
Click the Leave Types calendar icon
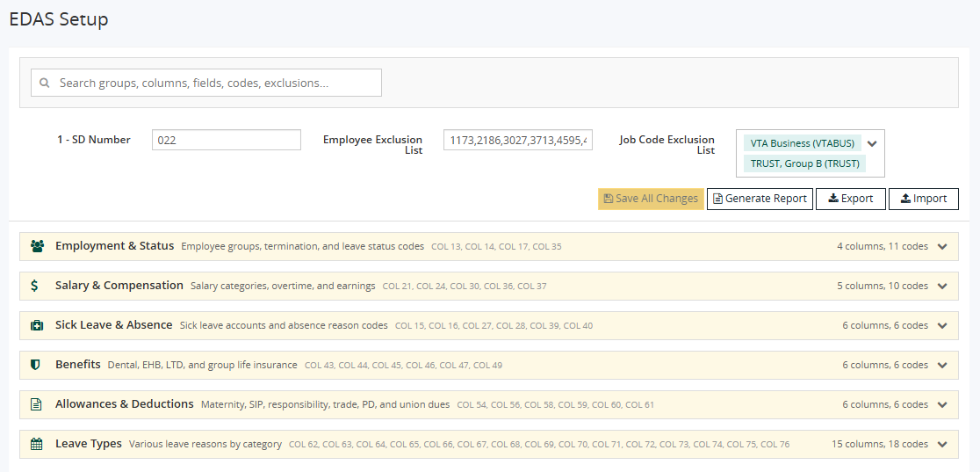pyautogui.click(x=37, y=445)
